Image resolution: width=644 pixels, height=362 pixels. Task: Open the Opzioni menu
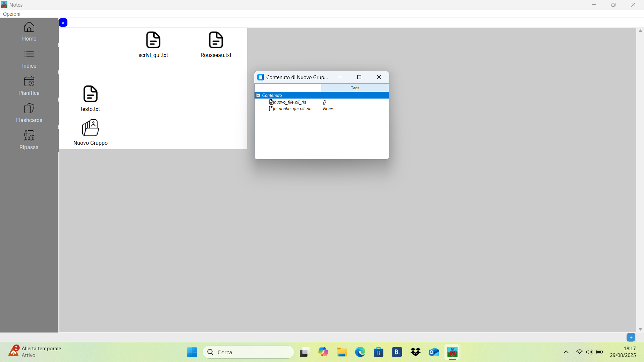12,14
